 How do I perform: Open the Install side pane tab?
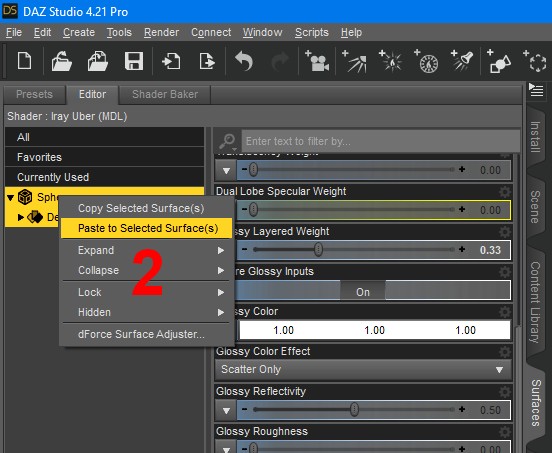tap(535, 137)
